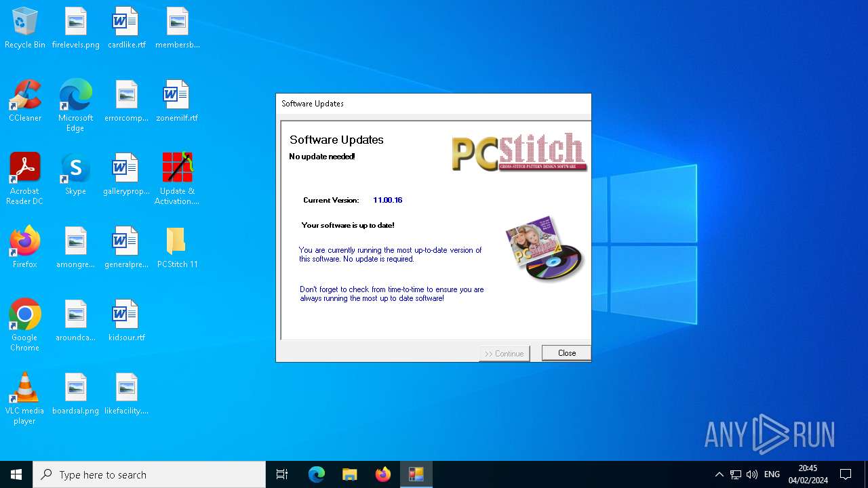Select the firelevels.png file icon

[76, 28]
